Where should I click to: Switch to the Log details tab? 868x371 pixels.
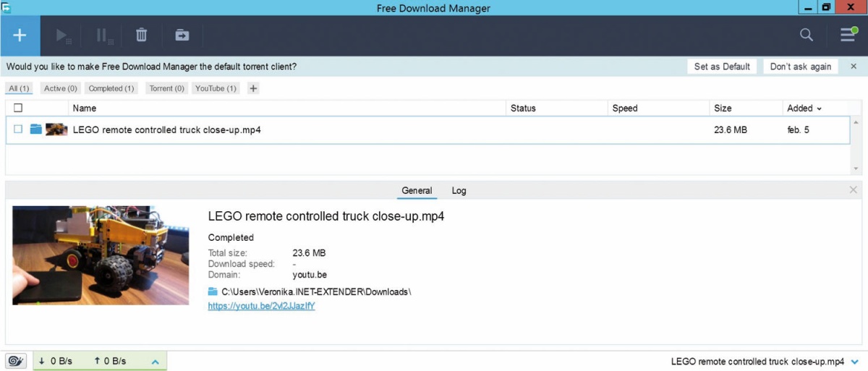pyautogui.click(x=459, y=191)
